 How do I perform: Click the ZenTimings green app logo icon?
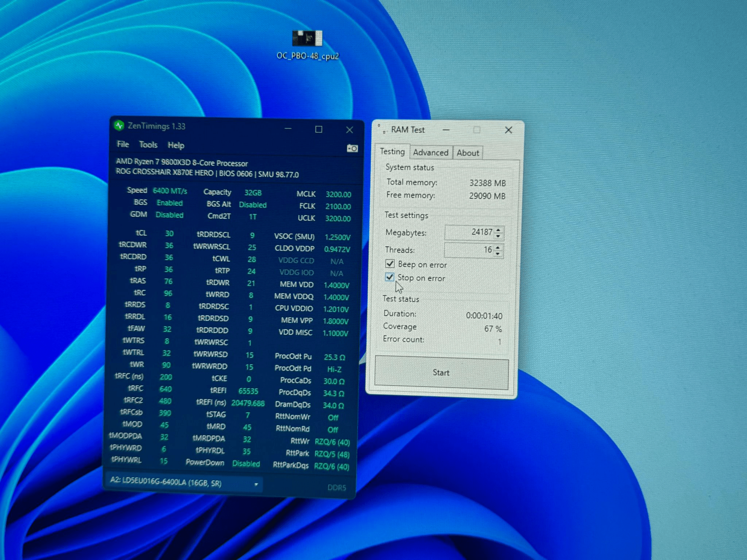tap(119, 126)
